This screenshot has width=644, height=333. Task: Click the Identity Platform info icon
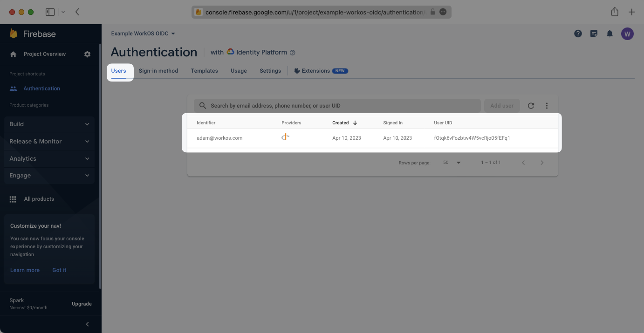pyautogui.click(x=293, y=53)
